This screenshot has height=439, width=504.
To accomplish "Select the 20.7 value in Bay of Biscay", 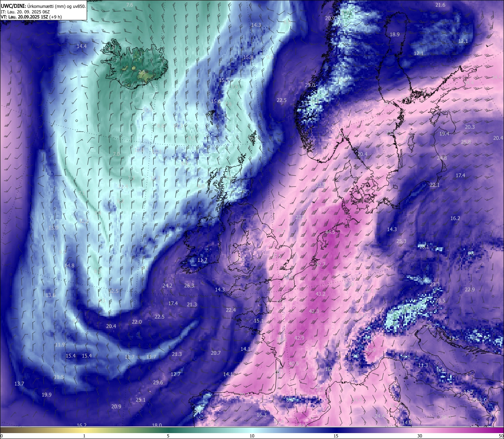I will point(216,353).
